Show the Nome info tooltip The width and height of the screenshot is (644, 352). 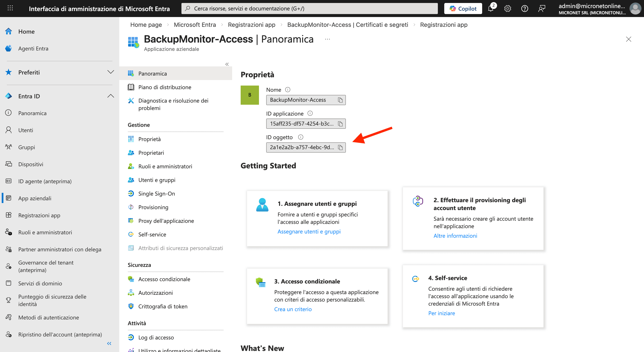288,89
